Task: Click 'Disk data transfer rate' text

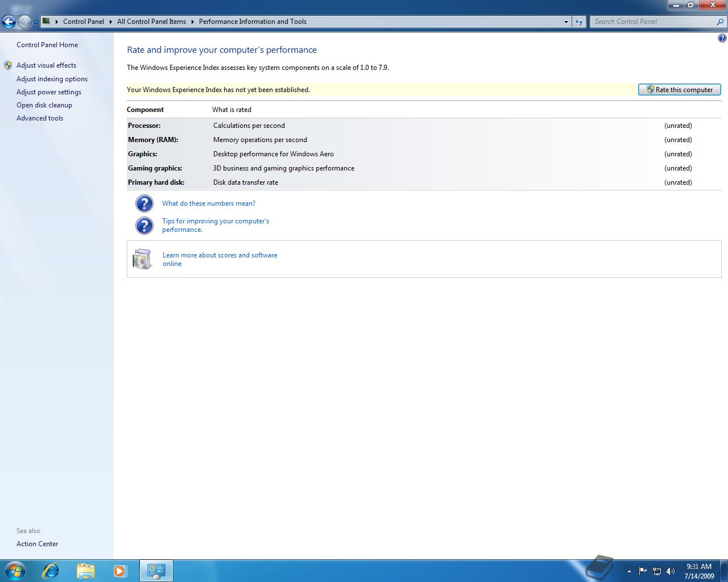Action: 246,182
